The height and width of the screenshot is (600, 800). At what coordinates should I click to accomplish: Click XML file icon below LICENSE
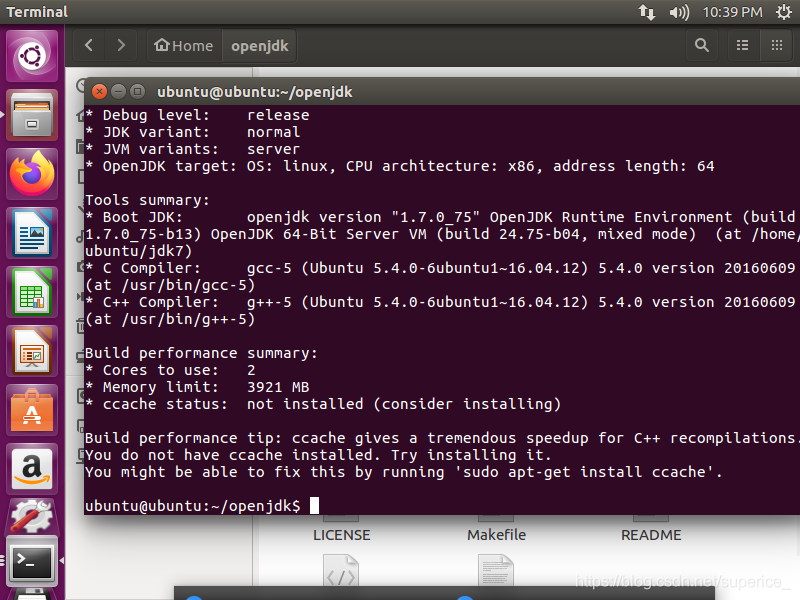click(341, 570)
